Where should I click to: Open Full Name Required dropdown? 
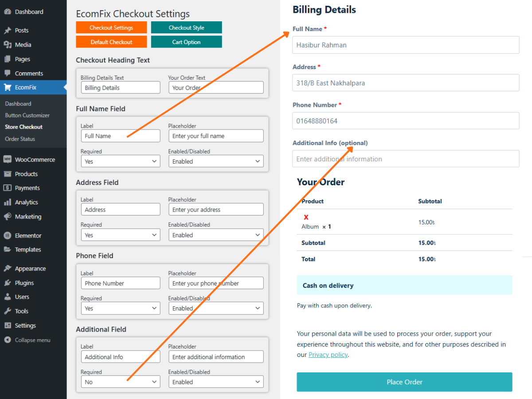click(121, 161)
